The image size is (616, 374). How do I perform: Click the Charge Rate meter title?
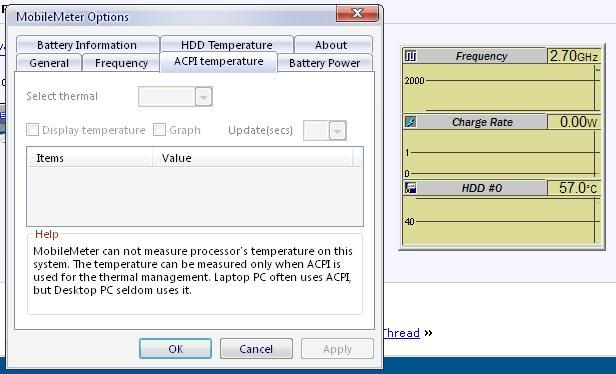point(482,122)
